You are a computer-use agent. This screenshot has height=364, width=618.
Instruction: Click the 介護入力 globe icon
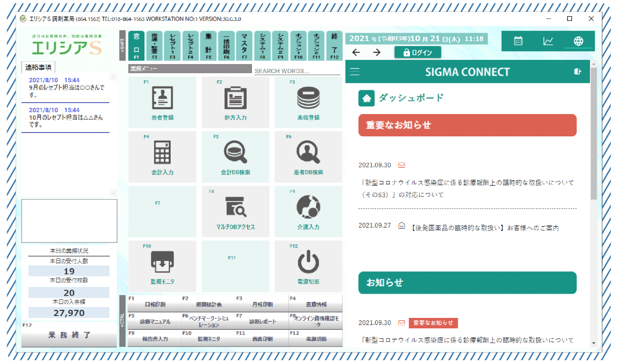coord(308,208)
